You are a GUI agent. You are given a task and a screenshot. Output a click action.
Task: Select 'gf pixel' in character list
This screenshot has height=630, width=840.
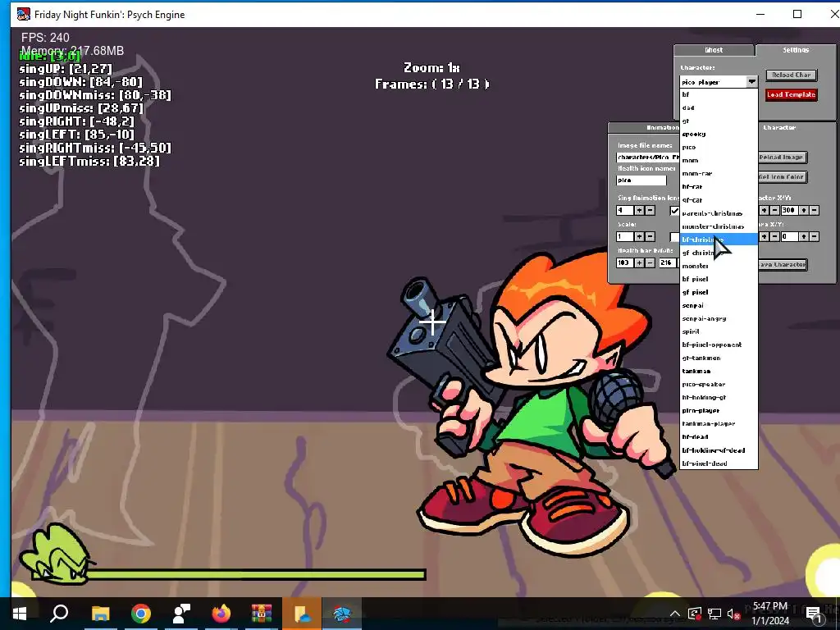[x=719, y=292]
